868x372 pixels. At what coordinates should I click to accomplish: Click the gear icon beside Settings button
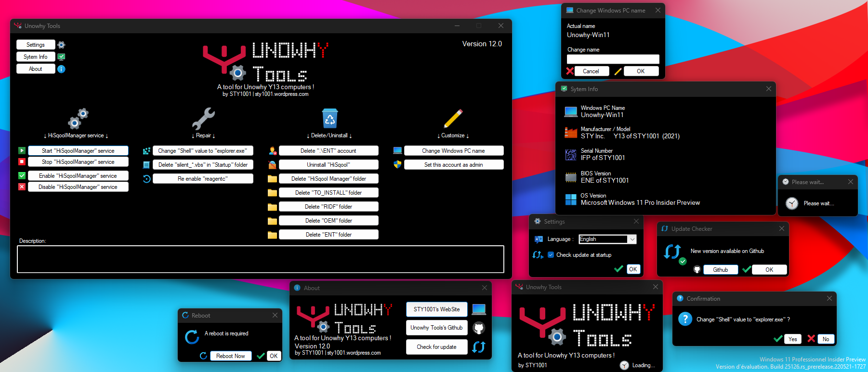click(61, 45)
